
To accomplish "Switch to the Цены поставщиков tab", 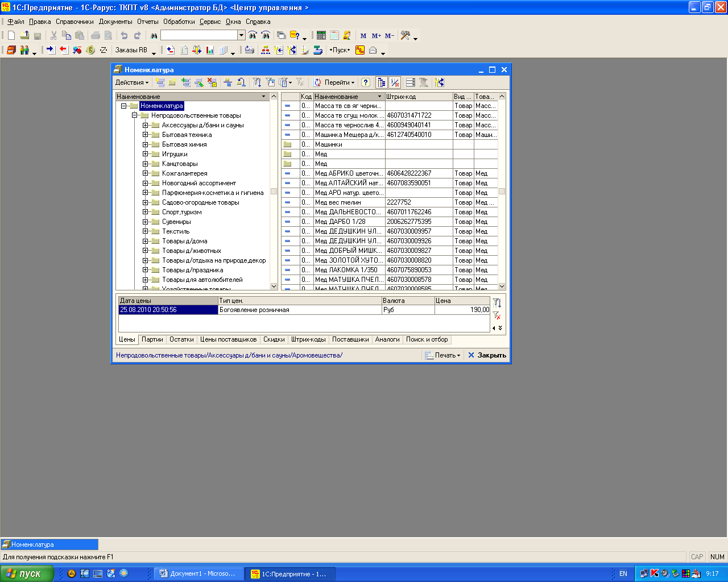I will [x=228, y=339].
